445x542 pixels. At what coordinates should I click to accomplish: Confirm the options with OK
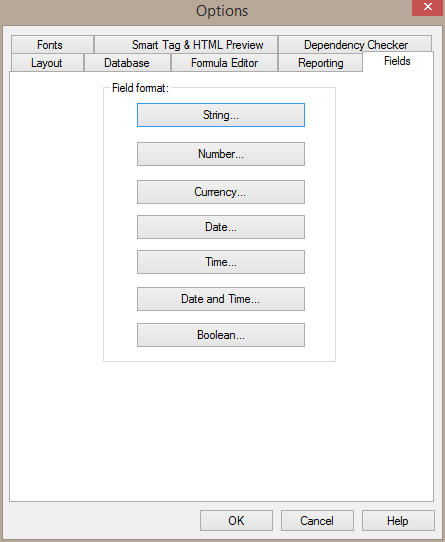pos(236,521)
